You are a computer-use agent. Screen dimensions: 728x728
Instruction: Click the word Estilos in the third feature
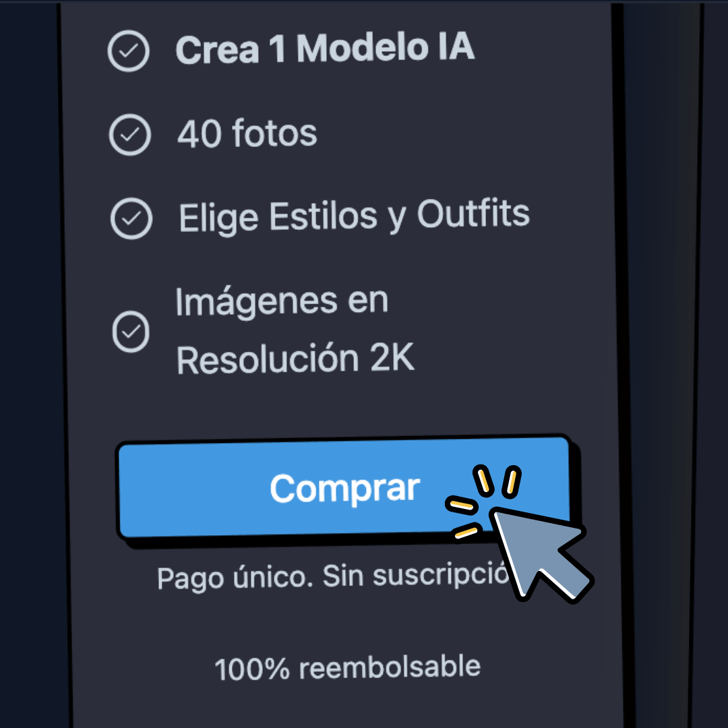tap(323, 216)
